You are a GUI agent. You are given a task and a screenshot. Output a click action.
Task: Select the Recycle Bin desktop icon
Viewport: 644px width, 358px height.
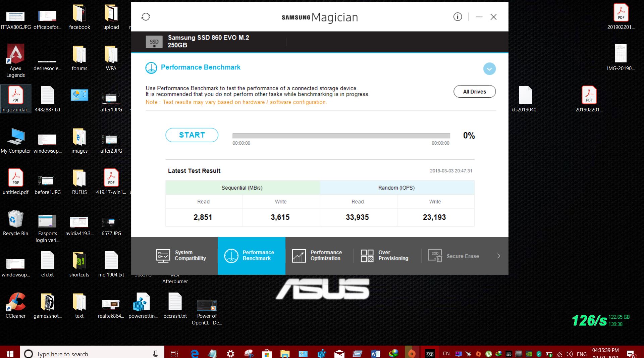[15, 222]
